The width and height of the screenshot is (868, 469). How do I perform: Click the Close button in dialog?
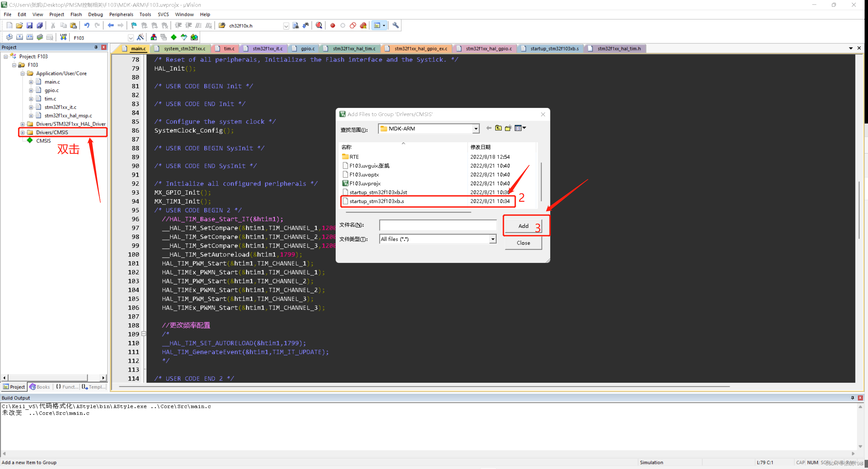523,243
